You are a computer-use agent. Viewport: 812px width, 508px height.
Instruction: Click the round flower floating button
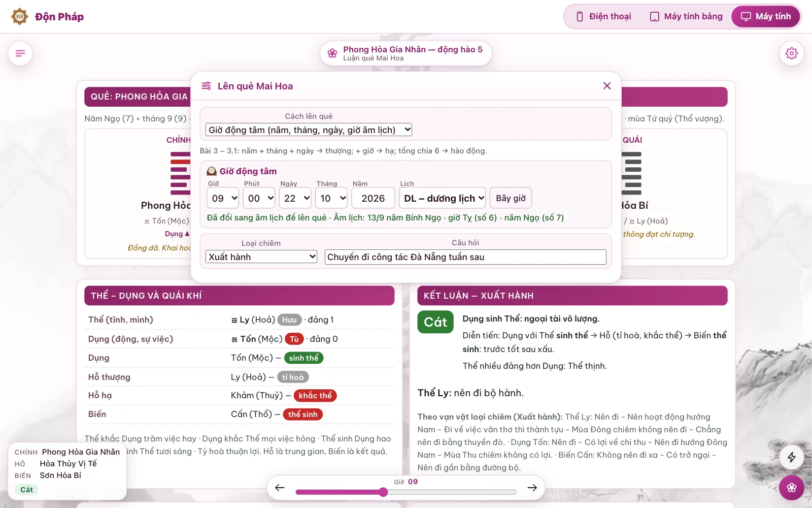click(x=792, y=488)
